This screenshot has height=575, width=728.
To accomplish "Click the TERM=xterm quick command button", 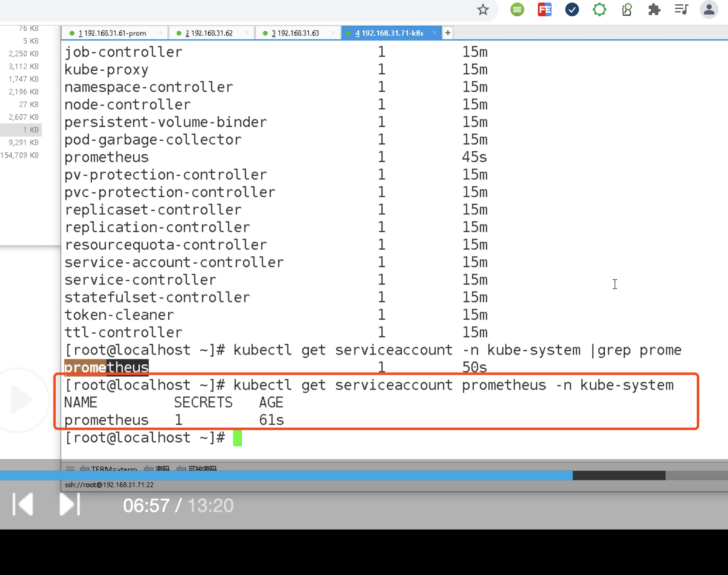I will coord(108,469).
